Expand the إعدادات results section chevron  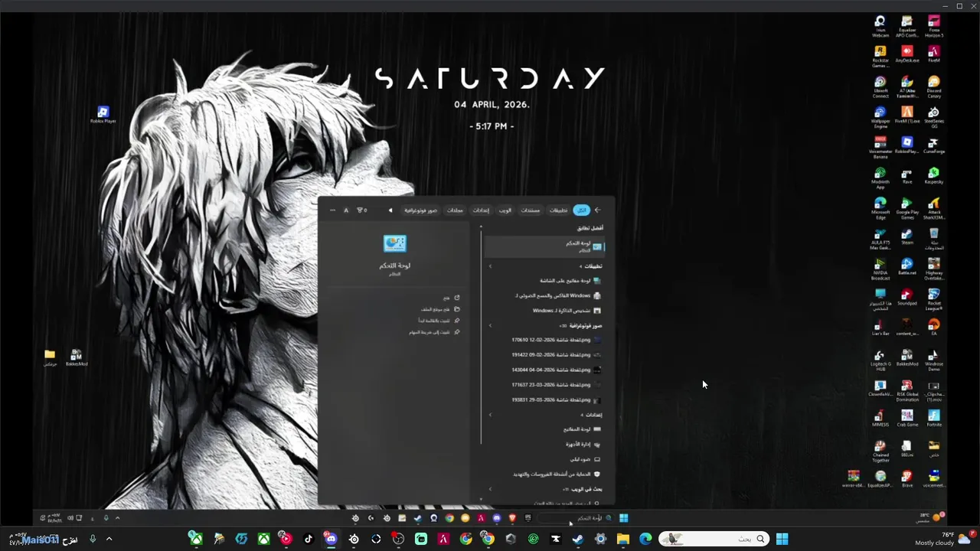[491, 415]
